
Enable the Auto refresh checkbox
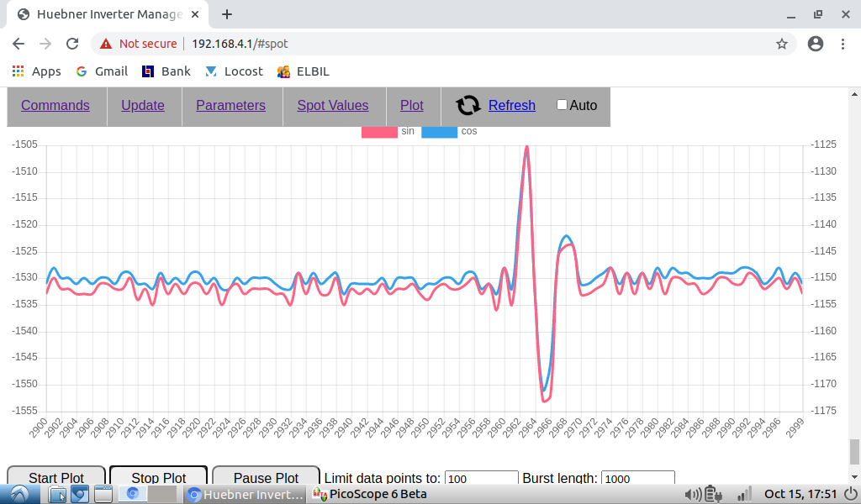(x=562, y=105)
